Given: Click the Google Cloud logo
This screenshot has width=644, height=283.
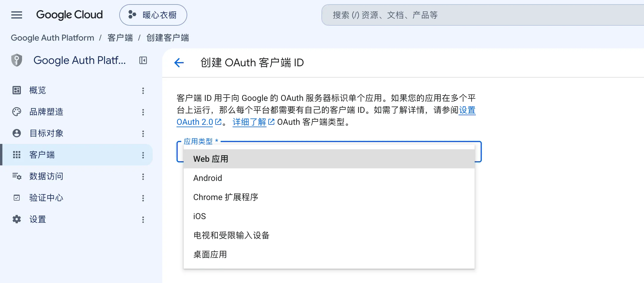Looking at the screenshot, I should tap(69, 15).
